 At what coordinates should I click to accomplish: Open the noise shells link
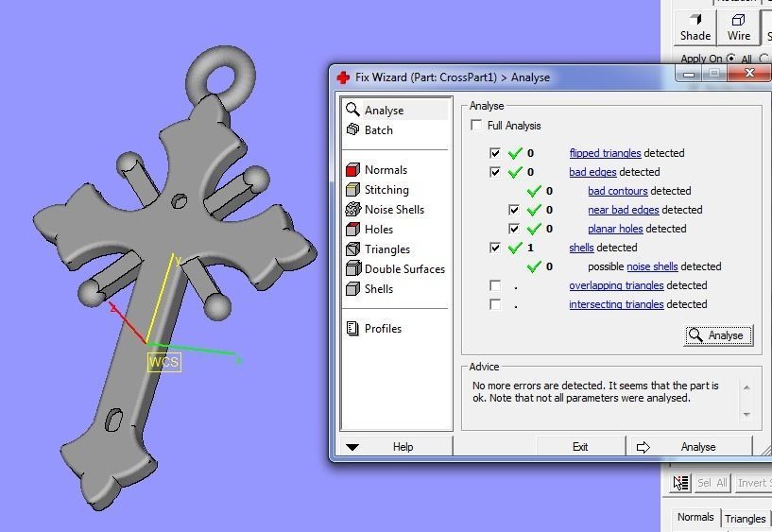[x=652, y=266]
